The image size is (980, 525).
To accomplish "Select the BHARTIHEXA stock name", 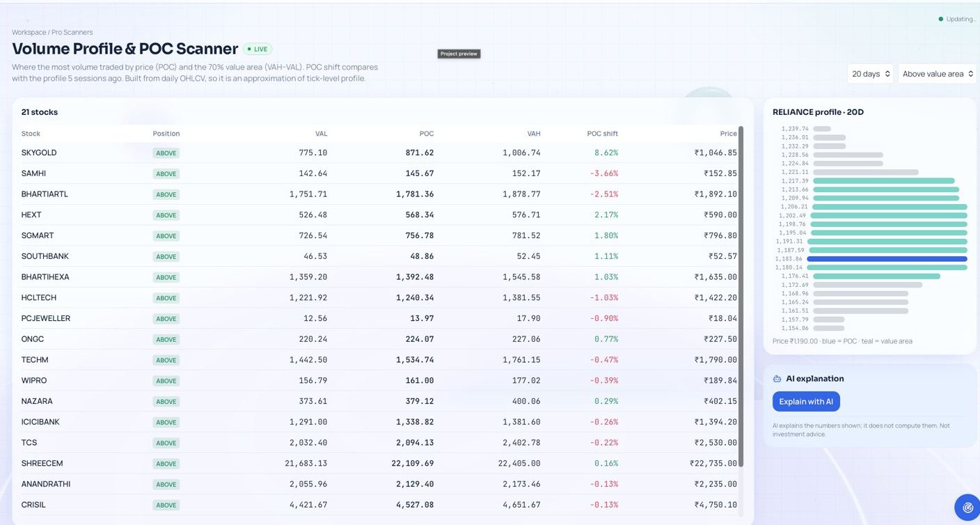I will (x=46, y=277).
